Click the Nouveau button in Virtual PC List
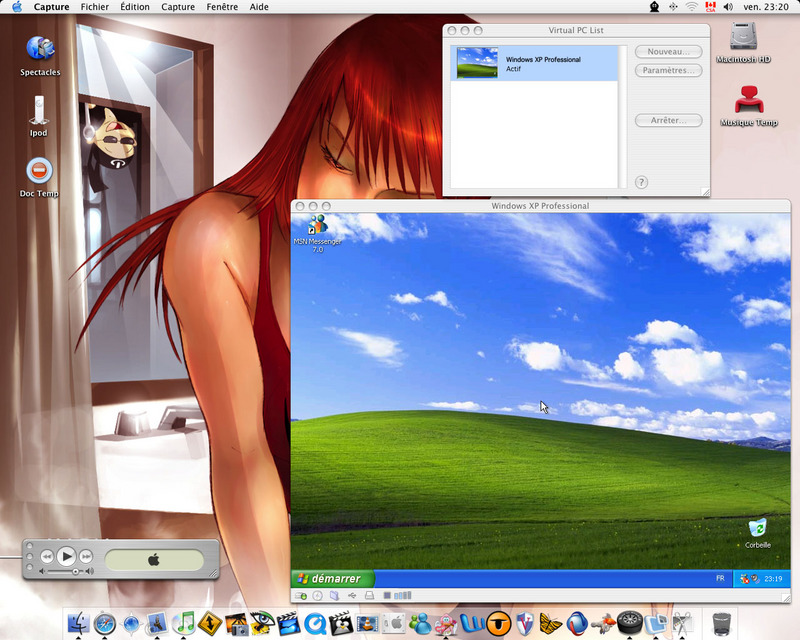Screen dimensions: 800x640 [x=668, y=52]
